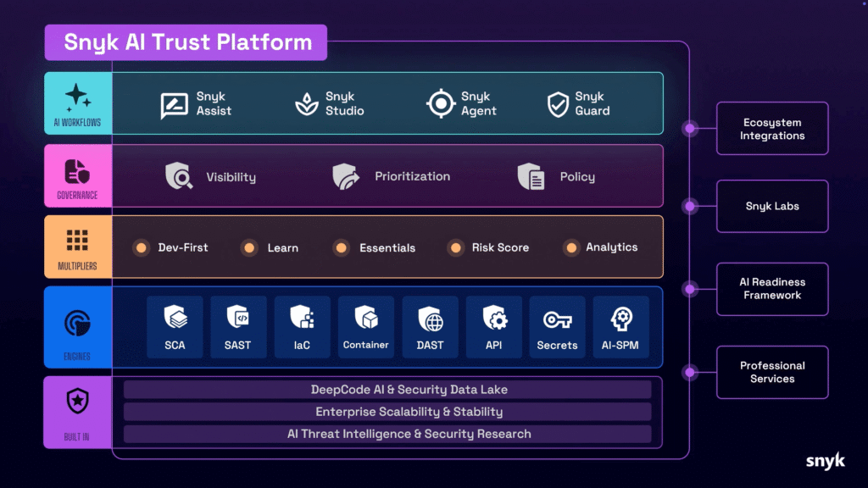The image size is (868, 488).
Task: Open the Snyk Labs panel
Action: (x=771, y=206)
